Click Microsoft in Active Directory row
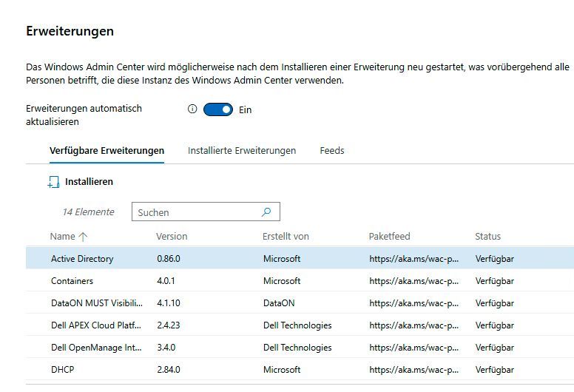This screenshot has width=574, height=392. tap(282, 259)
